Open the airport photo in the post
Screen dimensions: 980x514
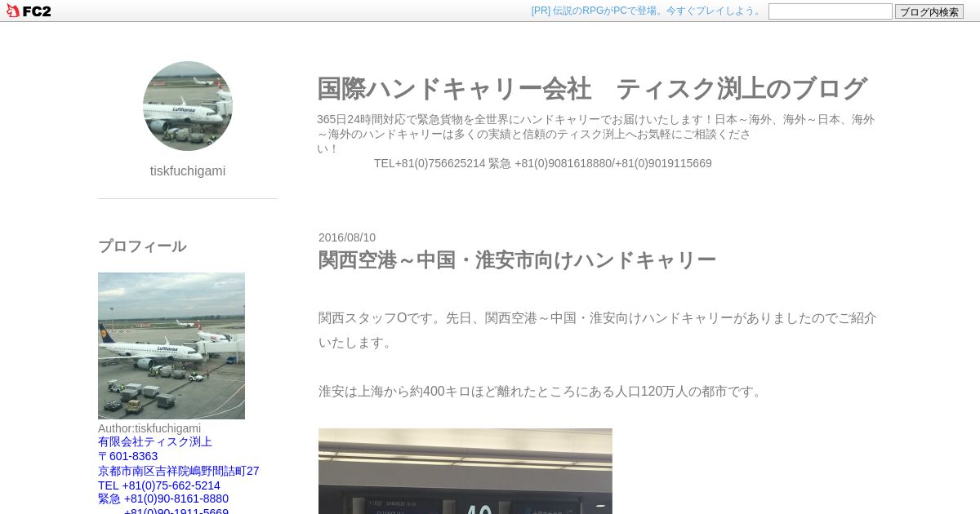[465, 471]
